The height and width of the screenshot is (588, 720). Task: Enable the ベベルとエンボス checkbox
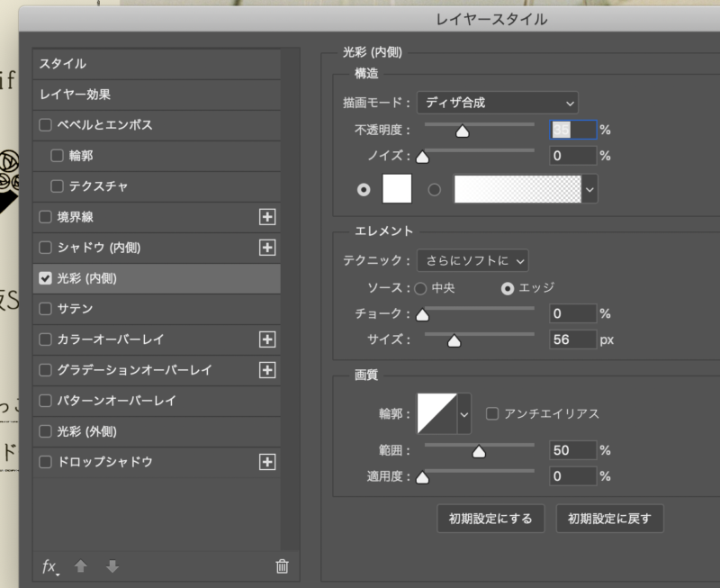(45, 125)
